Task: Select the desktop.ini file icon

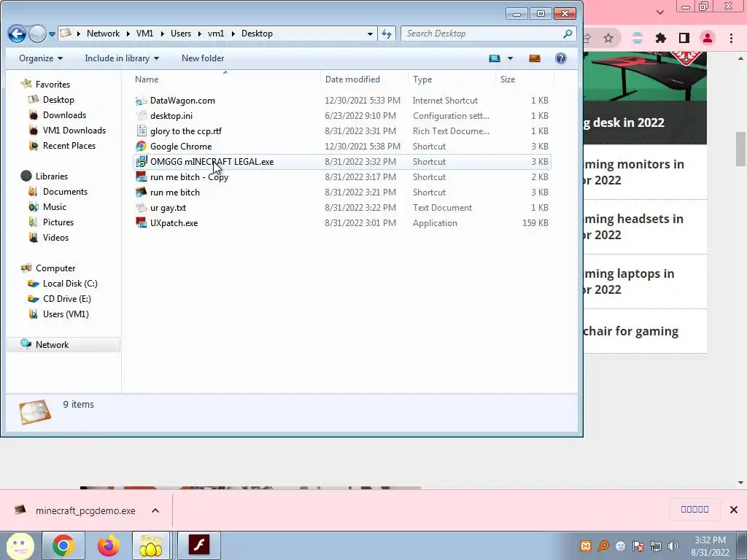Action: click(141, 116)
